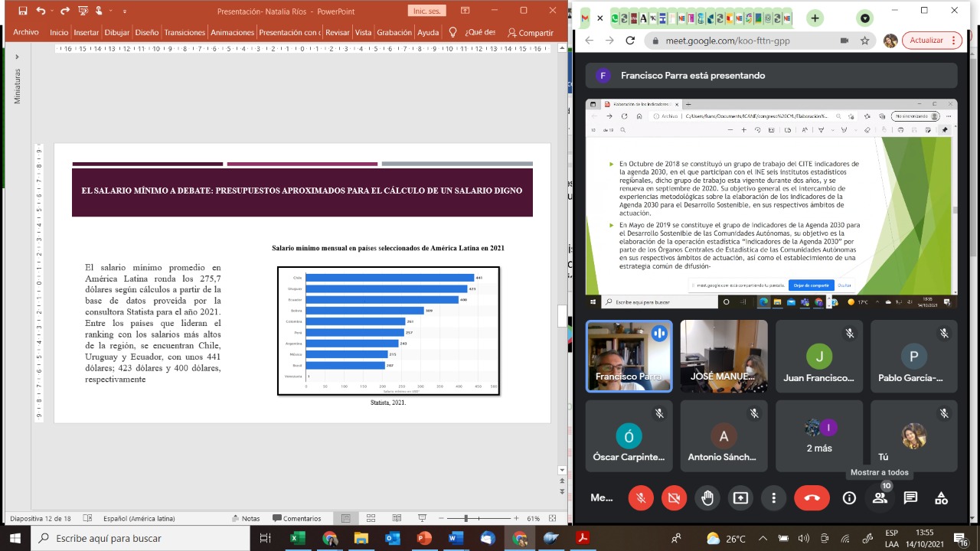Reload the Google Meet page
980x551 pixels.
pos(630,41)
